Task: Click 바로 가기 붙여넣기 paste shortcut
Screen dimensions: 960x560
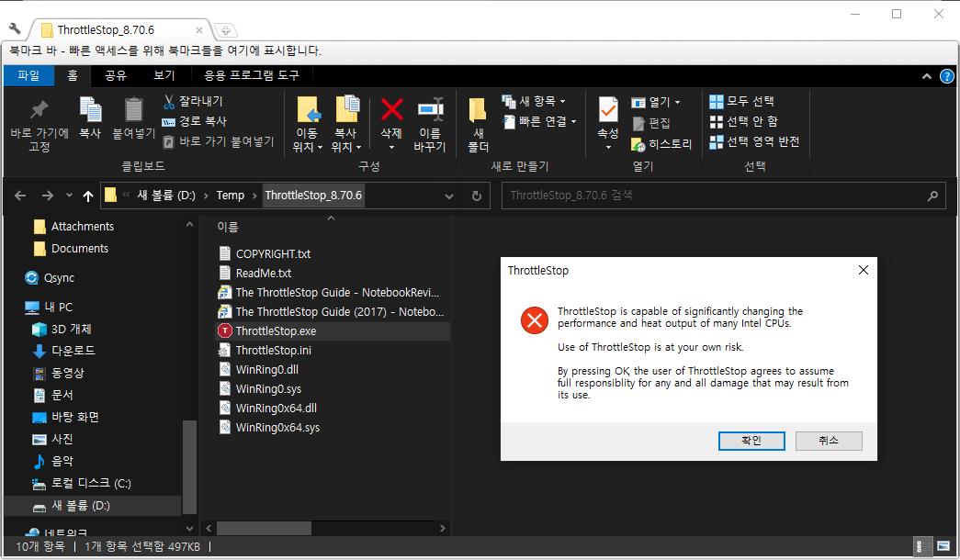Action: coord(218,141)
